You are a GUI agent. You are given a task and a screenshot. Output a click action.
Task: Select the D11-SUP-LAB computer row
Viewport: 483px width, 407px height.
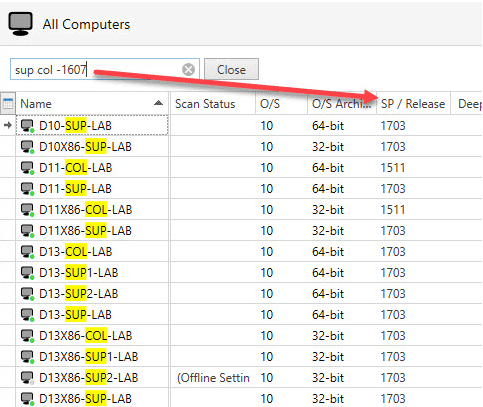241,189
